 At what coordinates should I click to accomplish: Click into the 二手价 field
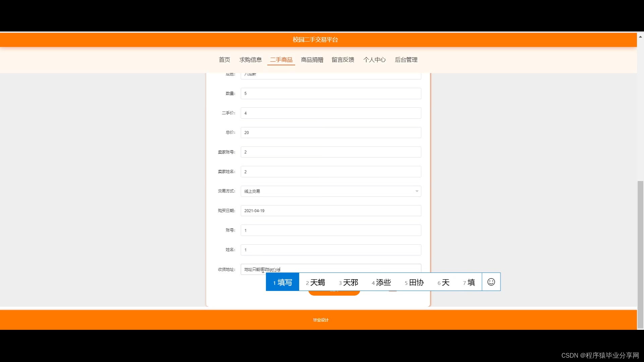[331, 113]
